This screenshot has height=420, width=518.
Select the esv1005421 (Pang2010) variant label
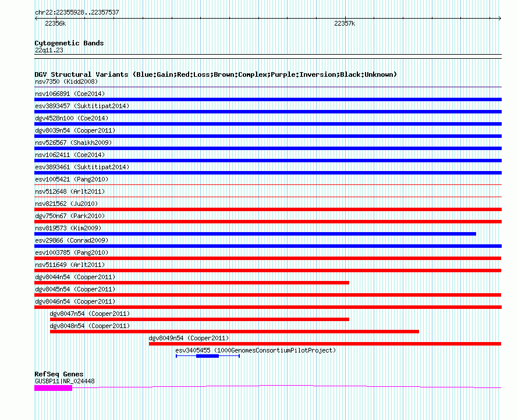click(72, 179)
